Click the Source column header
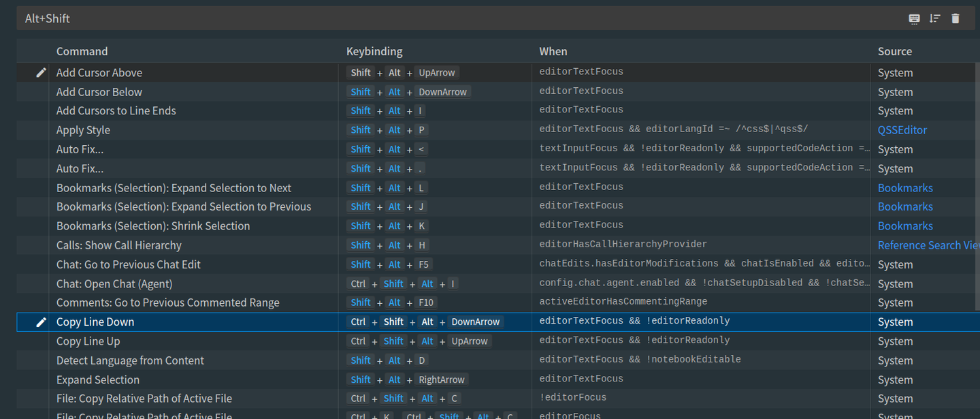This screenshot has width=980, height=419. (895, 51)
